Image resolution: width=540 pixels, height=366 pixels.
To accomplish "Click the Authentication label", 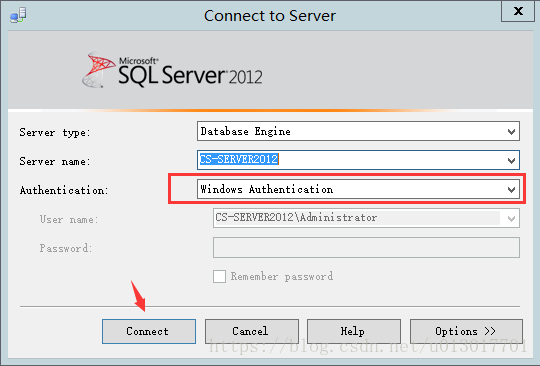I will coord(64,190).
